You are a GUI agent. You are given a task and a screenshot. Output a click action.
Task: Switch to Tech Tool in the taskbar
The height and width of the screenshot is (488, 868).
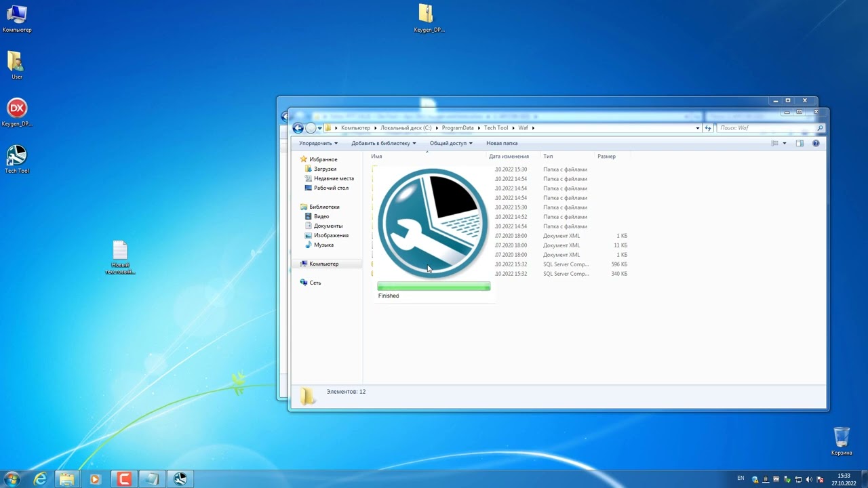pyautogui.click(x=180, y=479)
